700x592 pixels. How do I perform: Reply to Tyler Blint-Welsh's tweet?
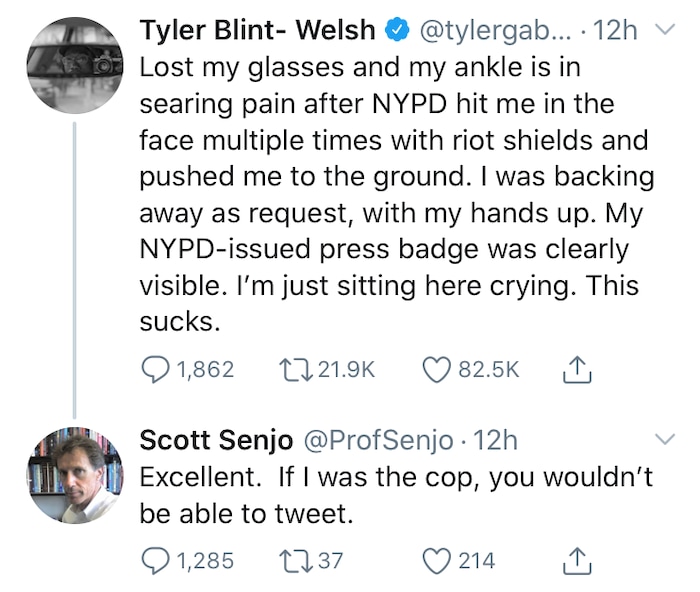pyautogui.click(x=155, y=370)
